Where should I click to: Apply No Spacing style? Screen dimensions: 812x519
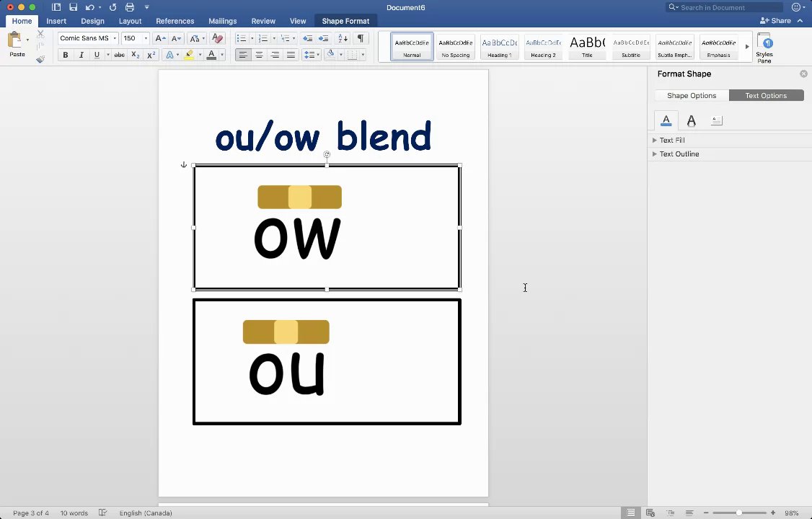pos(456,47)
